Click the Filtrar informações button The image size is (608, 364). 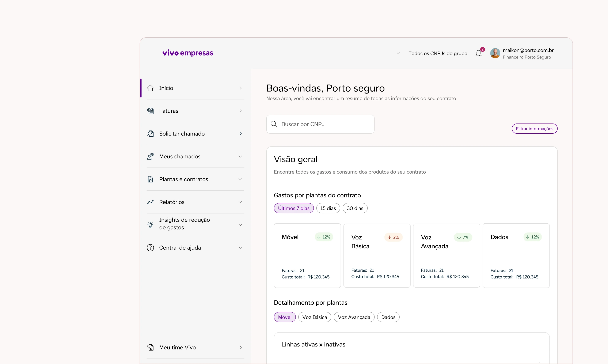[534, 129]
